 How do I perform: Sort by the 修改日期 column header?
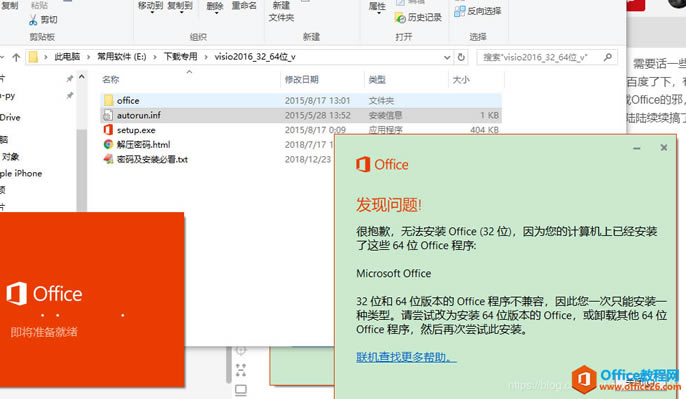coord(301,80)
